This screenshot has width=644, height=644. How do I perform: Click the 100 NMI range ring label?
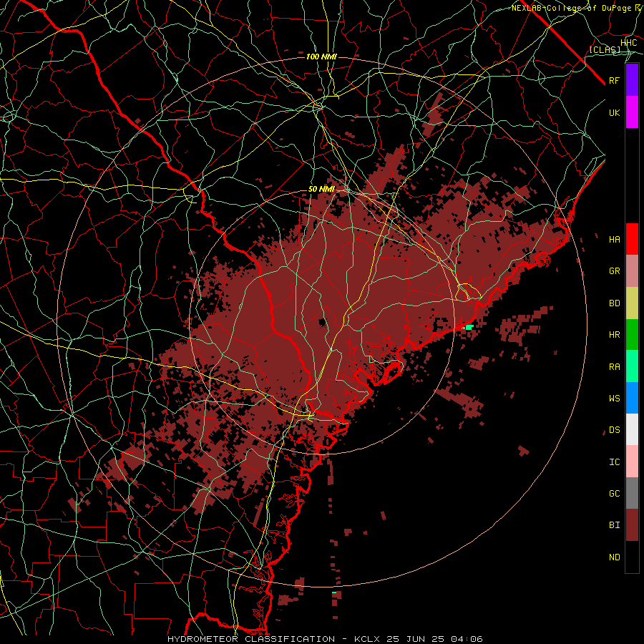321,57
